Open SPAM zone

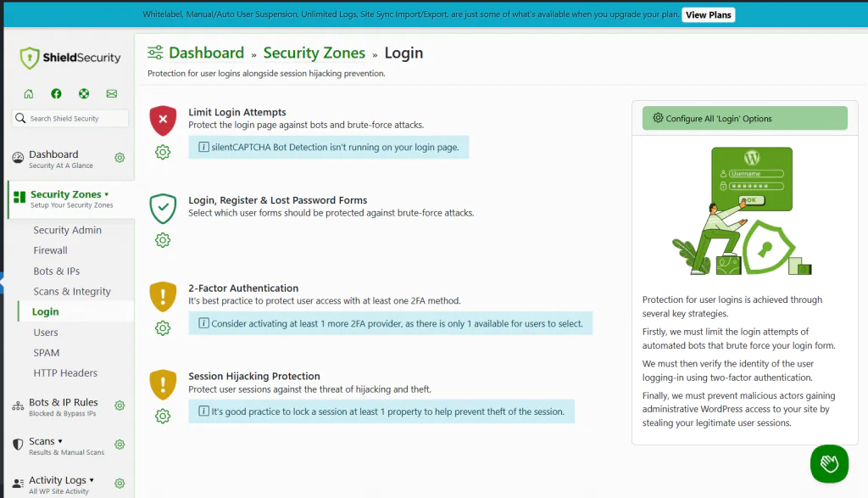pyautogui.click(x=47, y=353)
